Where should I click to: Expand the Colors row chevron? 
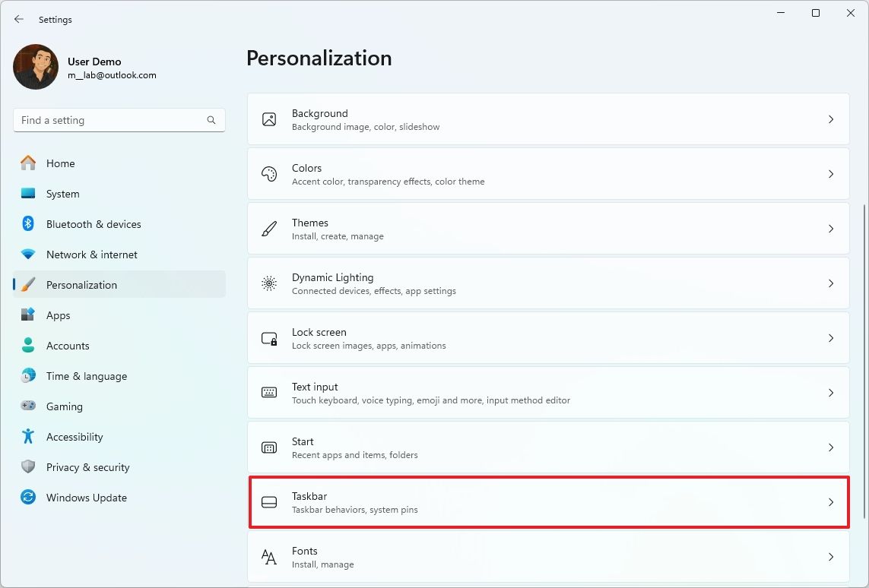click(830, 174)
